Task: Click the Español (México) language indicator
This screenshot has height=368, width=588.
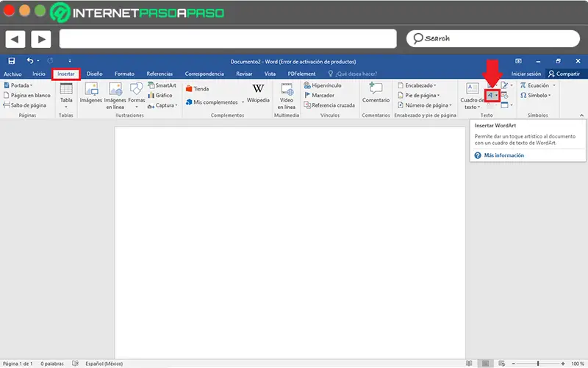Action: tap(104, 364)
